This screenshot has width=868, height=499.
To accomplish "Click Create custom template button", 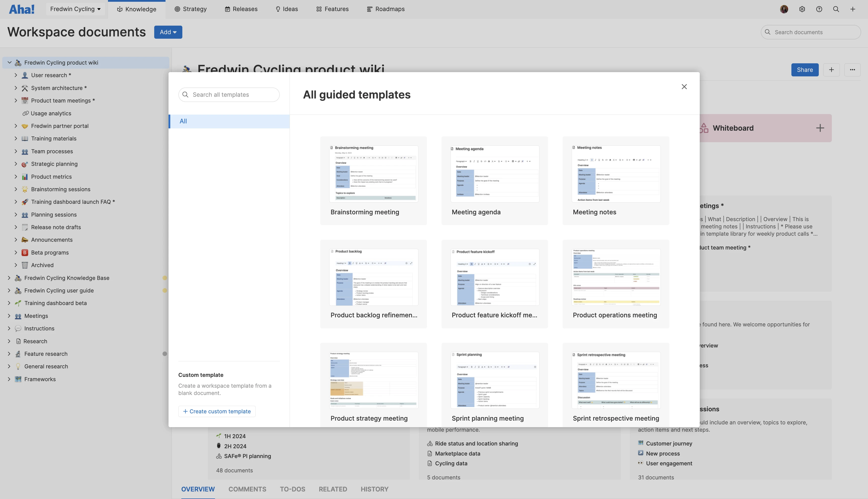I will [x=217, y=411].
